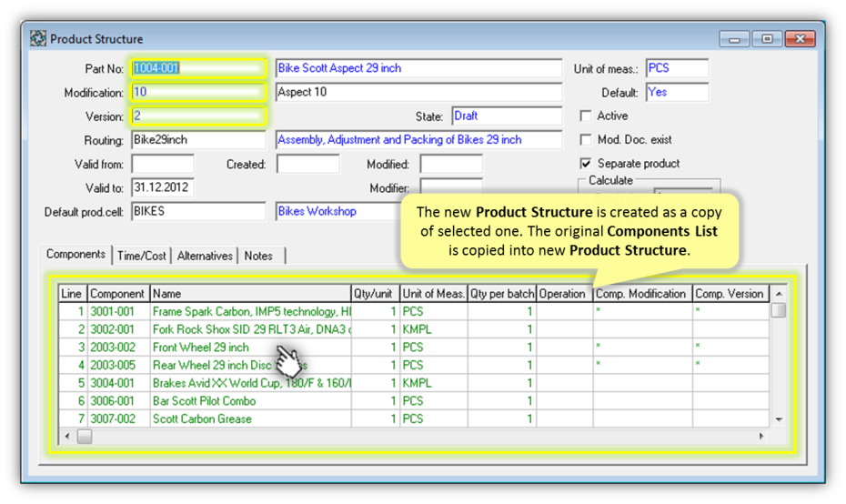Click the horizontal scrollbar thumb in grid
This screenshot has height=504, width=846.
point(85,436)
